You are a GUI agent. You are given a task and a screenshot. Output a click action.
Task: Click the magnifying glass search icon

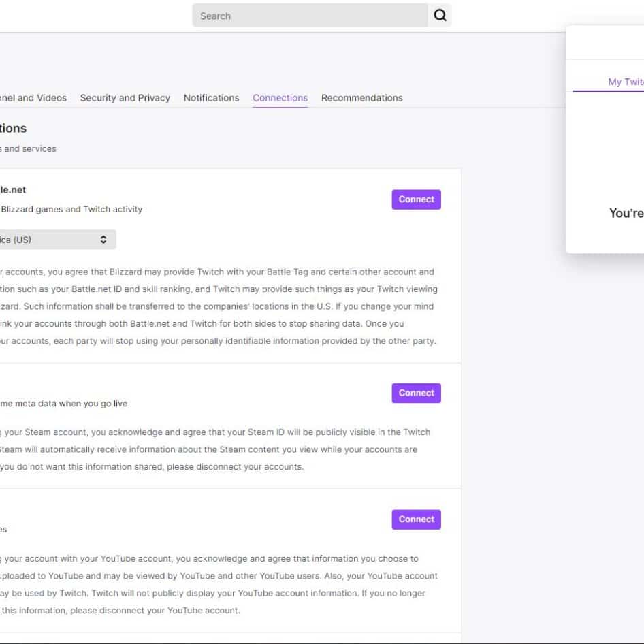(440, 16)
